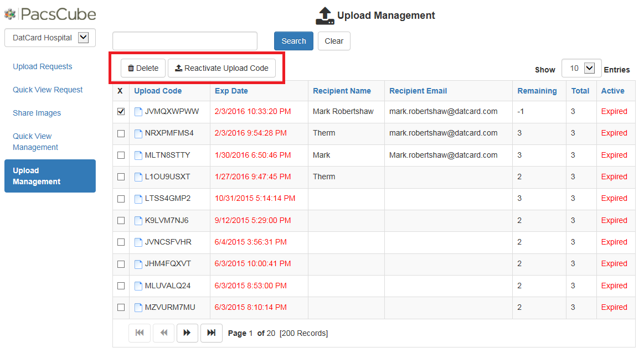Image resolution: width=644 pixels, height=358 pixels.
Task: Go to next page of records
Action: point(187,333)
